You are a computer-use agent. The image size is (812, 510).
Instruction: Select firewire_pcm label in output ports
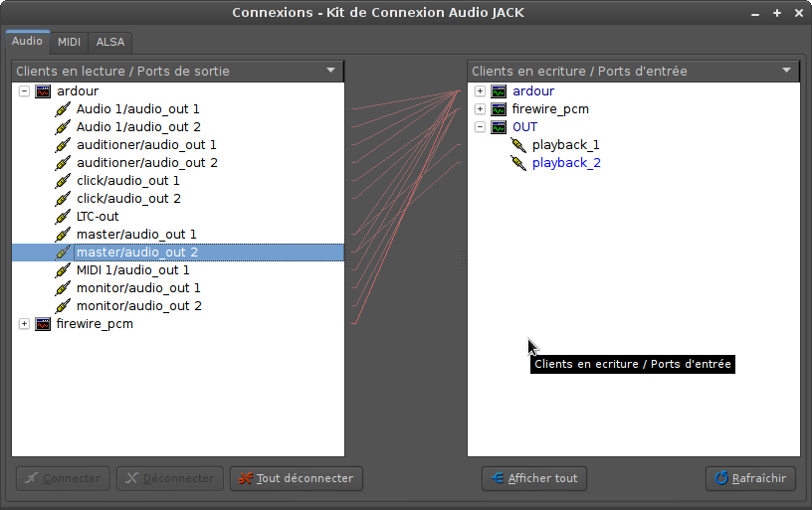point(95,324)
